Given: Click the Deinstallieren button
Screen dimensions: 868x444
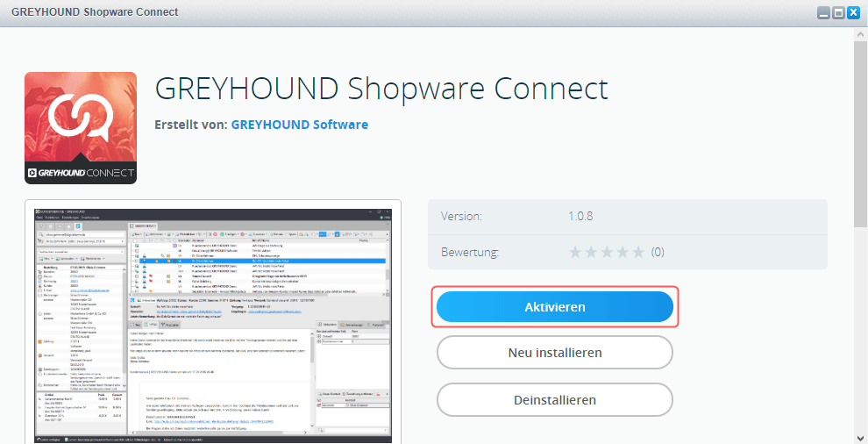Looking at the screenshot, I should click(555, 399).
